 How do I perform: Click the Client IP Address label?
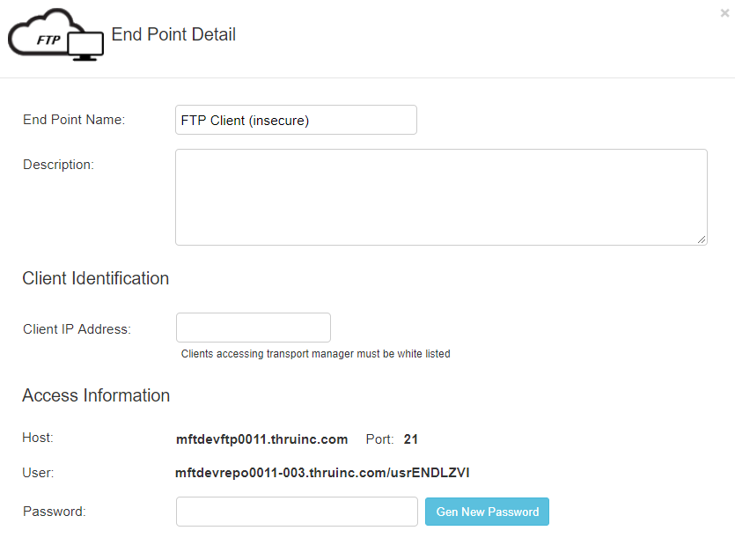[77, 329]
